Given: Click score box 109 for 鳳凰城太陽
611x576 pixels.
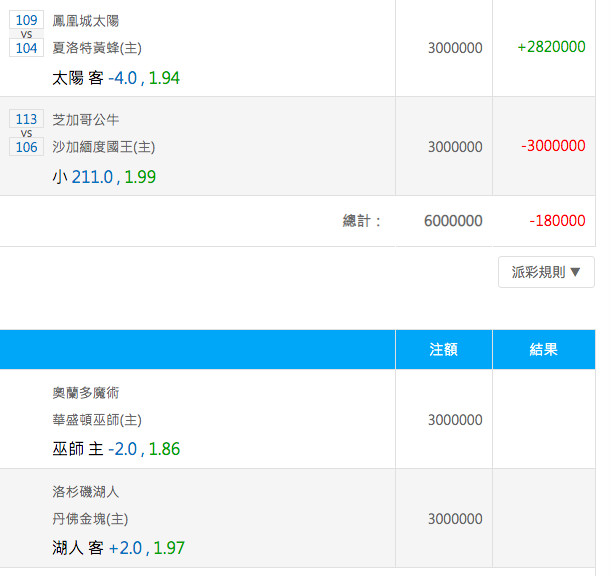Looking at the screenshot, I should [x=26, y=20].
